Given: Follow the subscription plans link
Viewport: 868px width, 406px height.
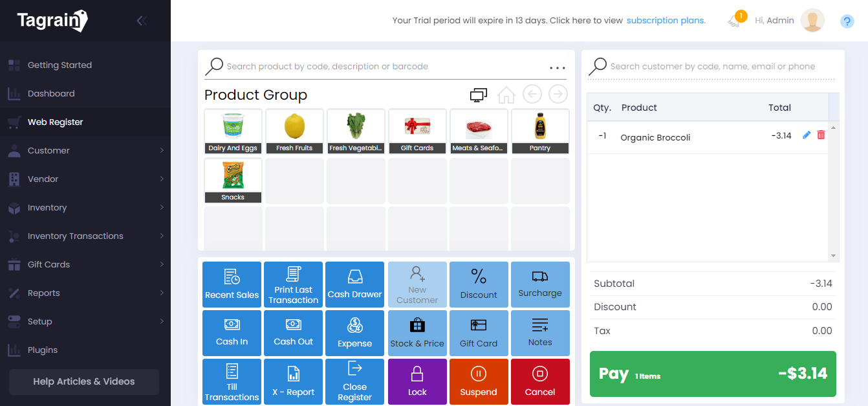Looking at the screenshot, I should click(x=666, y=21).
